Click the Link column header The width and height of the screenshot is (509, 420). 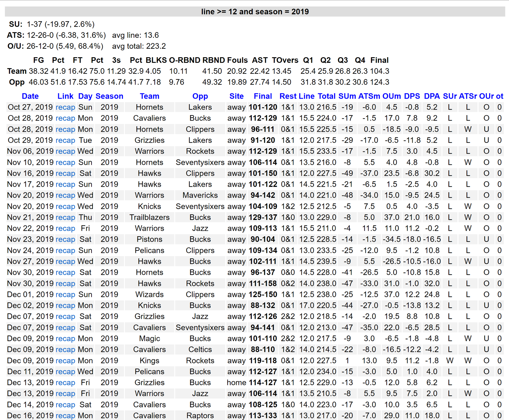pos(65,96)
